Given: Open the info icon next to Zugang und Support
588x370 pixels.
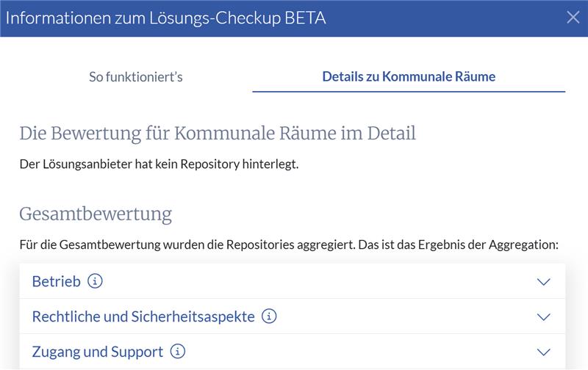Looking at the screenshot, I should tap(178, 352).
